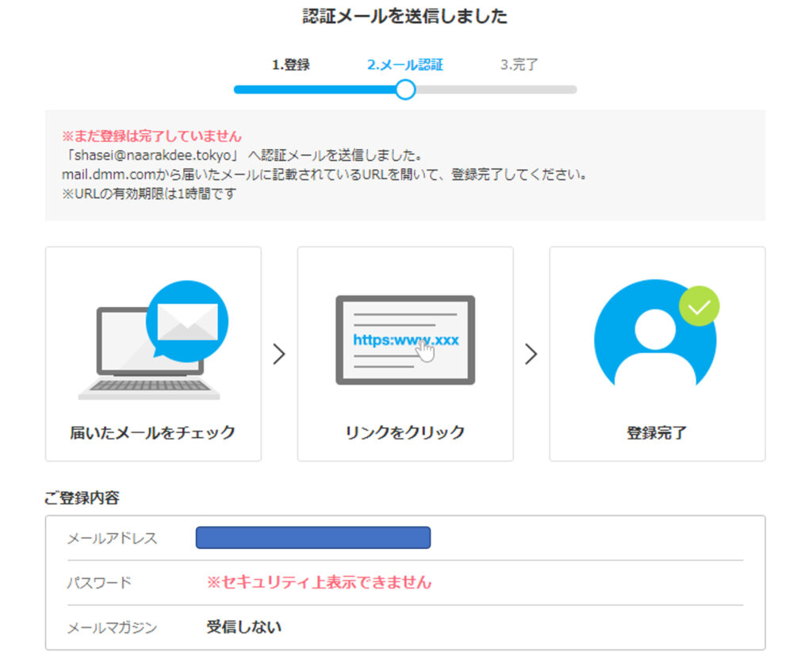Click the 登録完了 card caption
Viewport: 812px width, 660px height.
click(x=657, y=432)
